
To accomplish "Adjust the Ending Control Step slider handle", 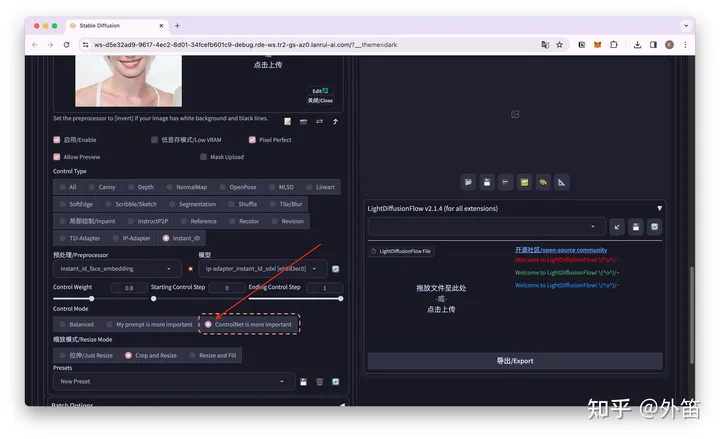I will coord(341,299).
